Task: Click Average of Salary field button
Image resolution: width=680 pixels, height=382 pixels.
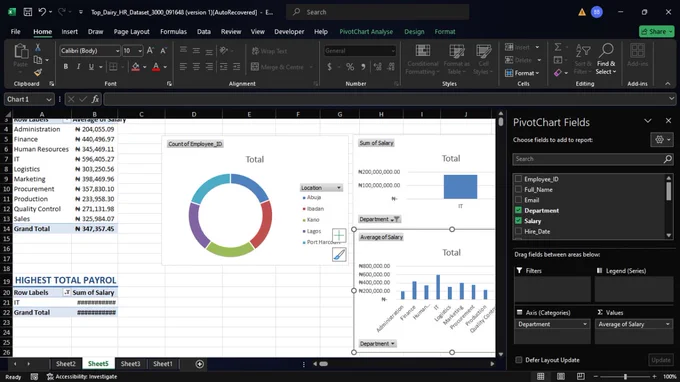Action: click(x=381, y=237)
